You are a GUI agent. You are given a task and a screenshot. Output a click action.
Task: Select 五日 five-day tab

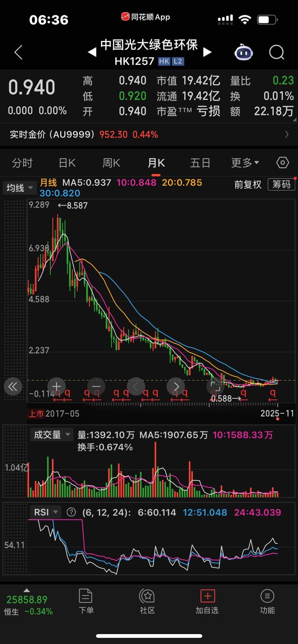click(200, 163)
